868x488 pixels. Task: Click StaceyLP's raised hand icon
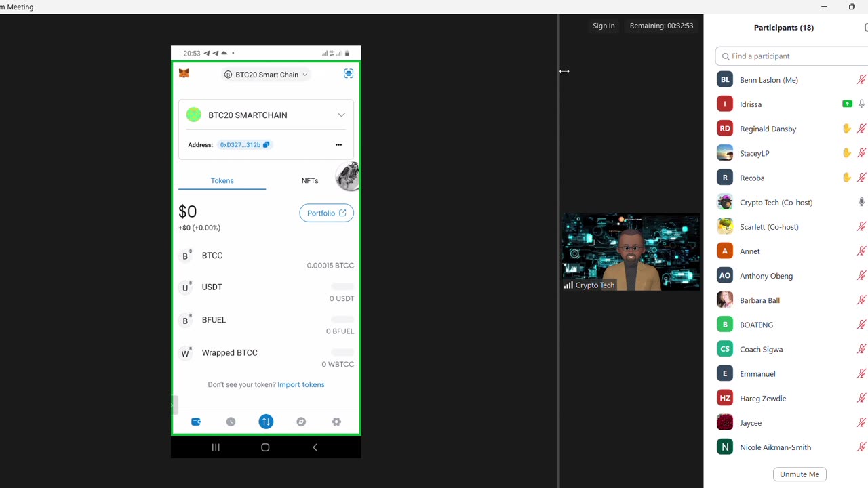846,153
